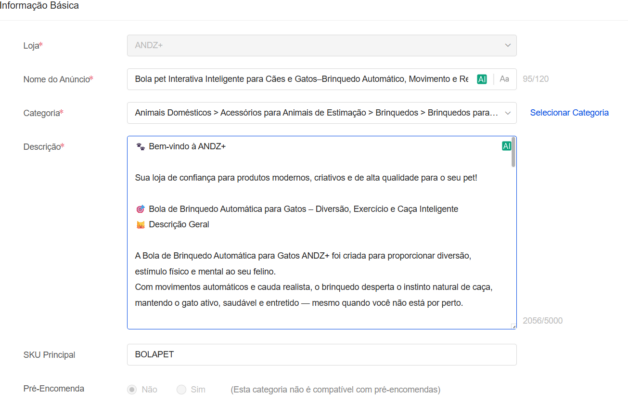Select the Não radio for Pré-Encomenda
The image size is (628, 405).
click(x=132, y=389)
